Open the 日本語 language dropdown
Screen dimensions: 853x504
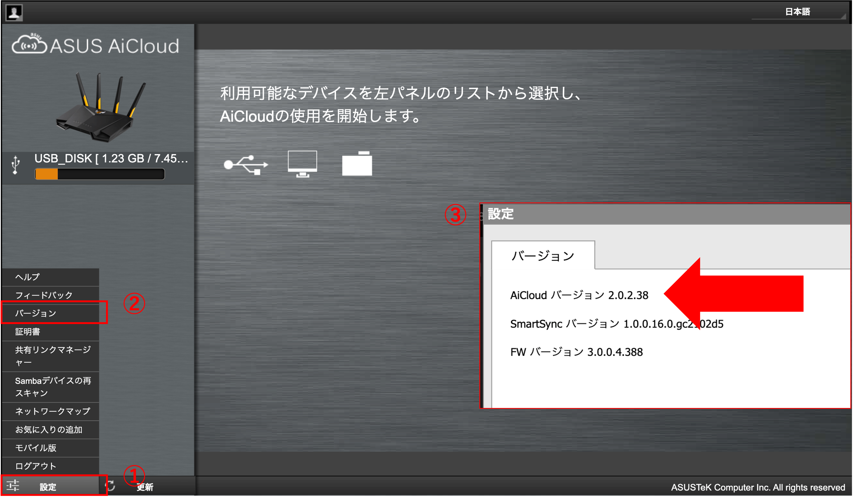[x=798, y=12]
